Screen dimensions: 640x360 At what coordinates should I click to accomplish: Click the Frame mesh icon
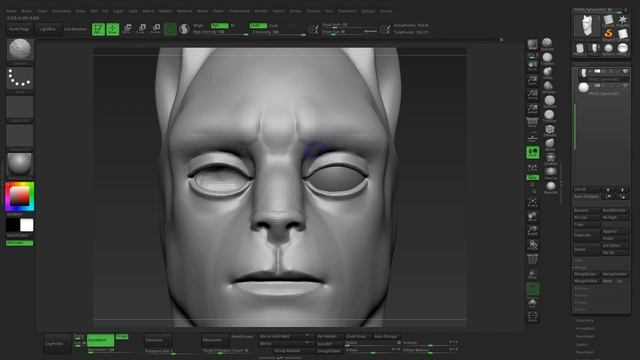532,202
